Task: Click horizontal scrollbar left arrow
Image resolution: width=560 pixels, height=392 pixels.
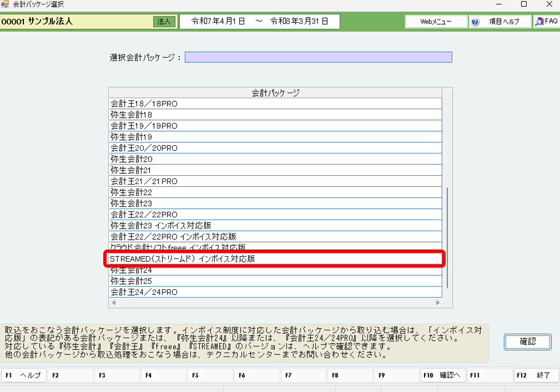Action: 114,302
